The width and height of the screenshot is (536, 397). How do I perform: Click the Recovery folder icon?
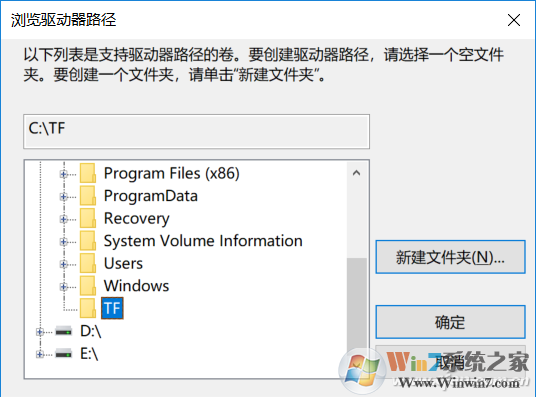tap(88, 218)
